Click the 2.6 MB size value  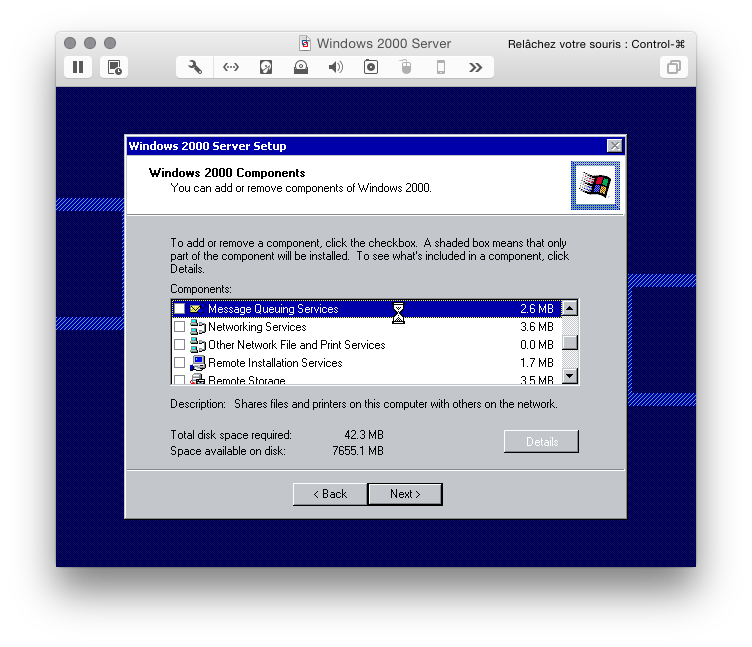[x=537, y=309]
